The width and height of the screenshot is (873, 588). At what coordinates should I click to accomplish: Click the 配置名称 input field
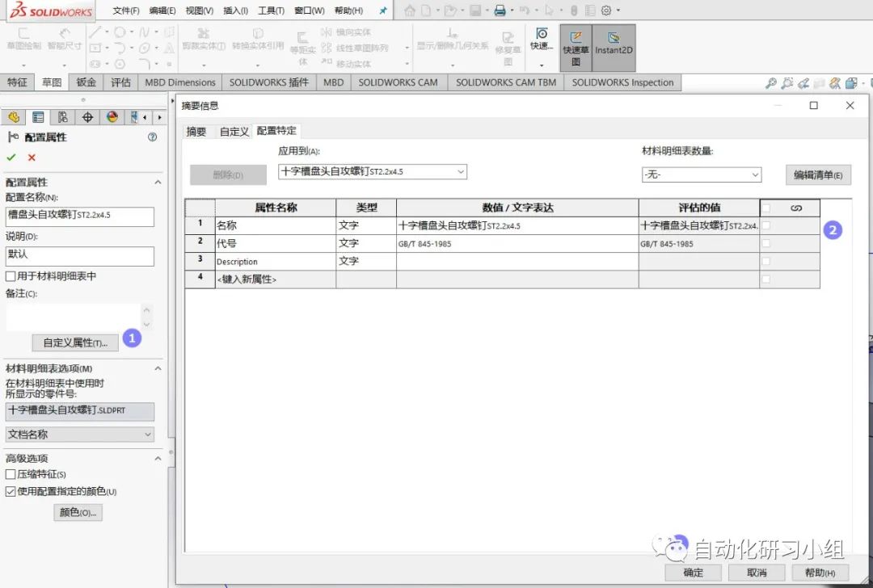coord(79,216)
